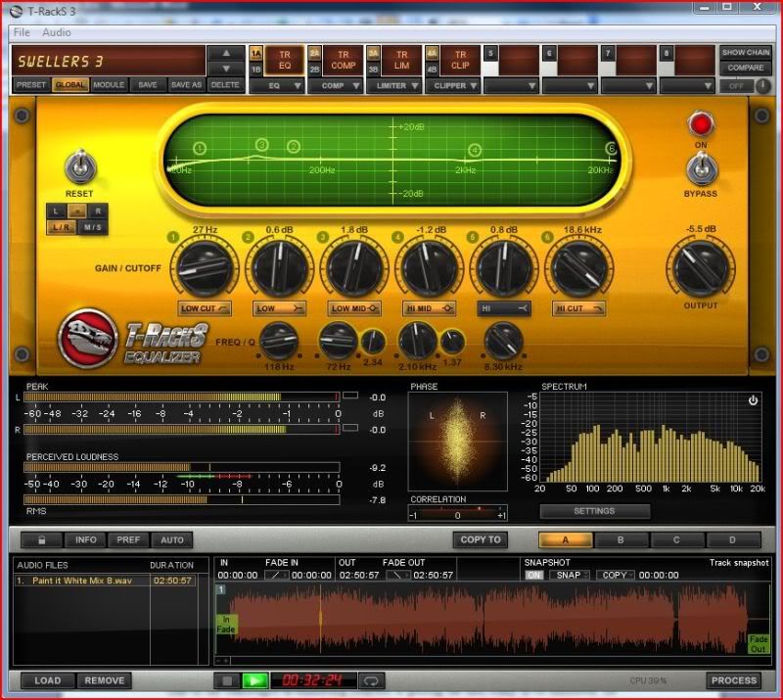Open the EQ module dropdown

[277, 86]
